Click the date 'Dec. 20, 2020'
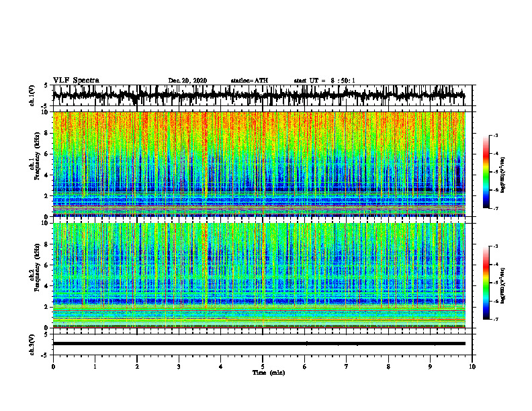Image resolution: width=532 pixels, height=411 pixels. [187, 81]
